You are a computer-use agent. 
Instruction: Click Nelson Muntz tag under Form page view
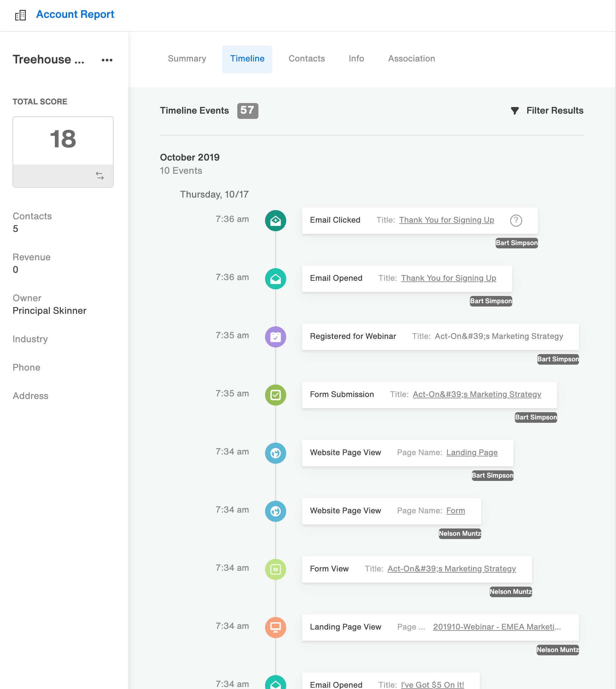pos(460,534)
